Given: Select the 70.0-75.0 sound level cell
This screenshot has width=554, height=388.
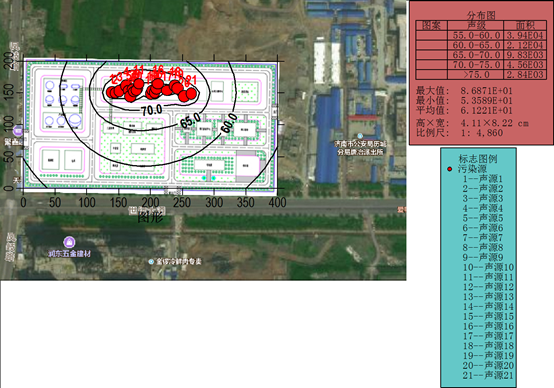Looking at the screenshot, I should [477, 65].
